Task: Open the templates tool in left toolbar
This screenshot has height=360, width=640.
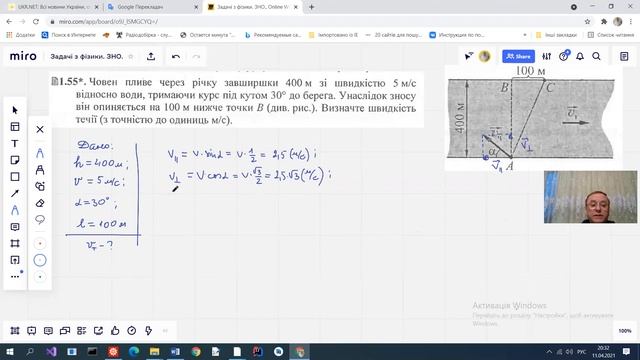Action: click(15, 127)
